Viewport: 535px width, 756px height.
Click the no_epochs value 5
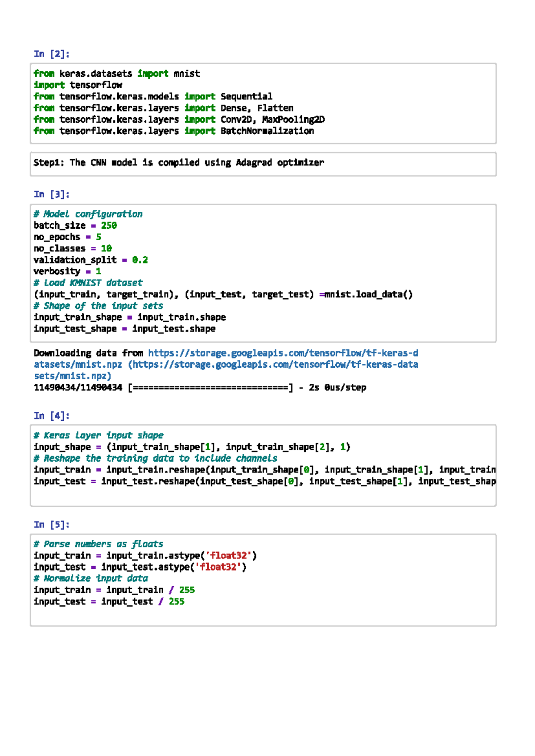point(99,237)
